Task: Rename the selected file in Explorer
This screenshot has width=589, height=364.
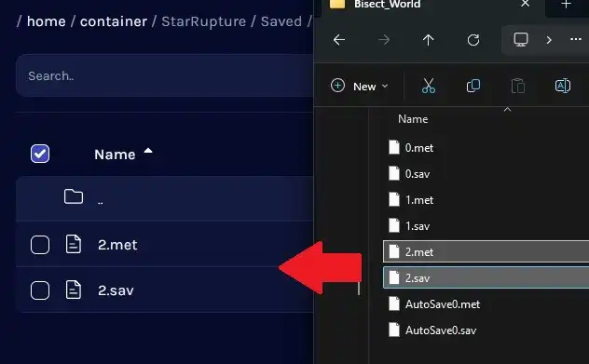Action: (x=563, y=86)
